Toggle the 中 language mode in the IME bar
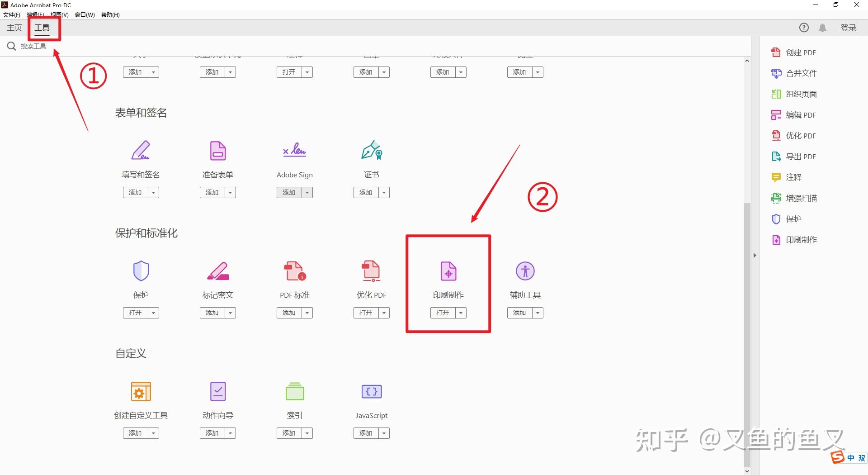The image size is (868, 475). (x=851, y=458)
